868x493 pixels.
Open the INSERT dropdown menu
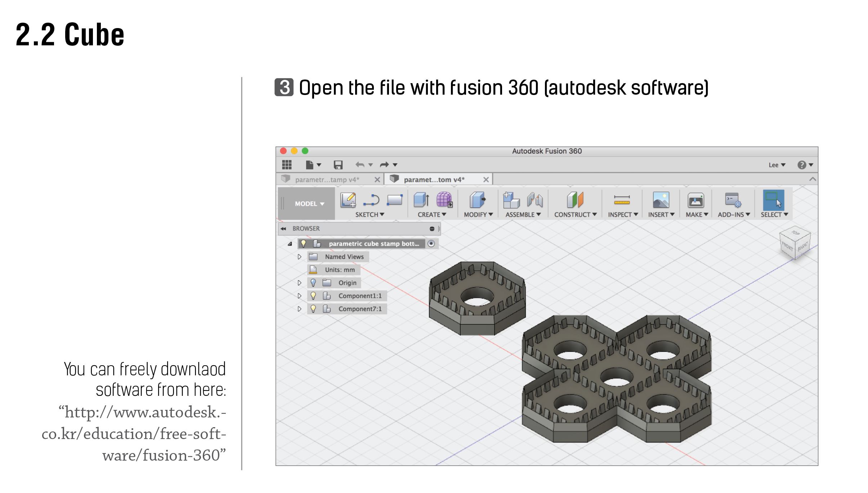tap(661, 214)
